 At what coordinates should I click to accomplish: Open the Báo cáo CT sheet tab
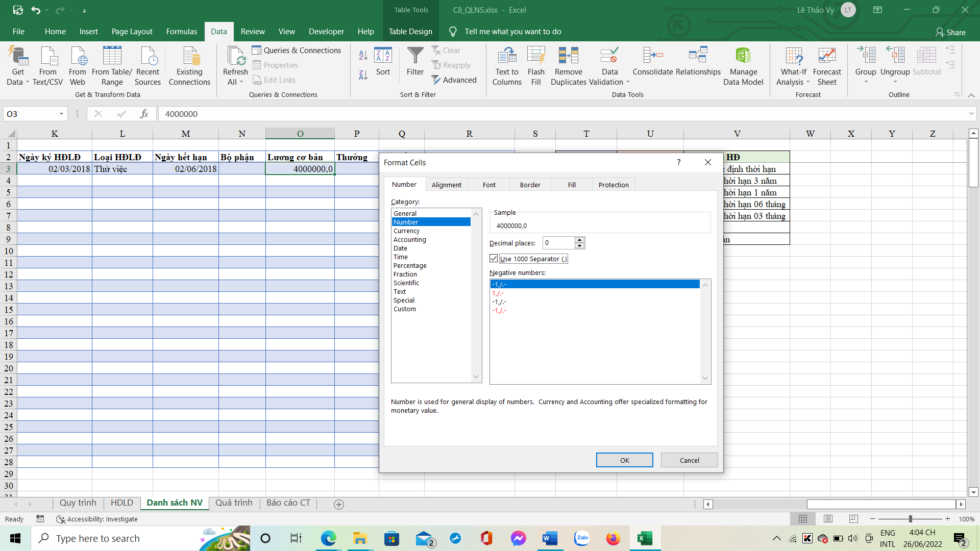(288, 503)
